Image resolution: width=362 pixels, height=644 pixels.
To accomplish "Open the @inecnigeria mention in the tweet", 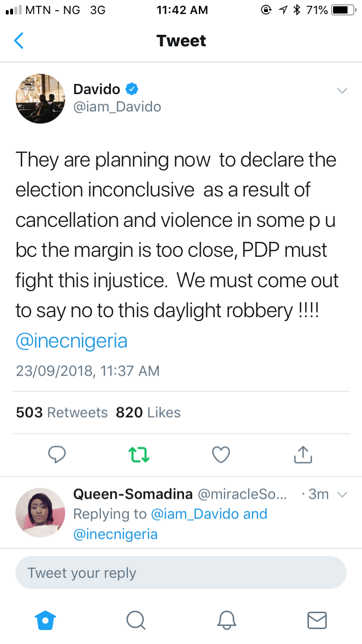I will point(71,341).
